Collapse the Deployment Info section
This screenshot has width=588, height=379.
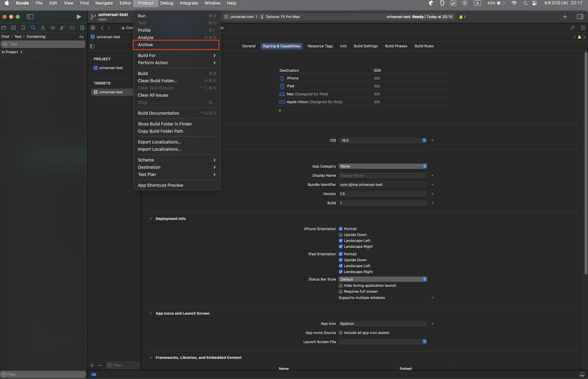pyautogui.click(x=151, y=218)
